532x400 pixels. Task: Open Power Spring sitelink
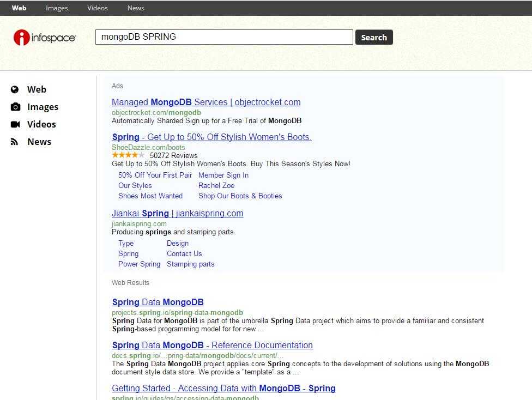139,264
